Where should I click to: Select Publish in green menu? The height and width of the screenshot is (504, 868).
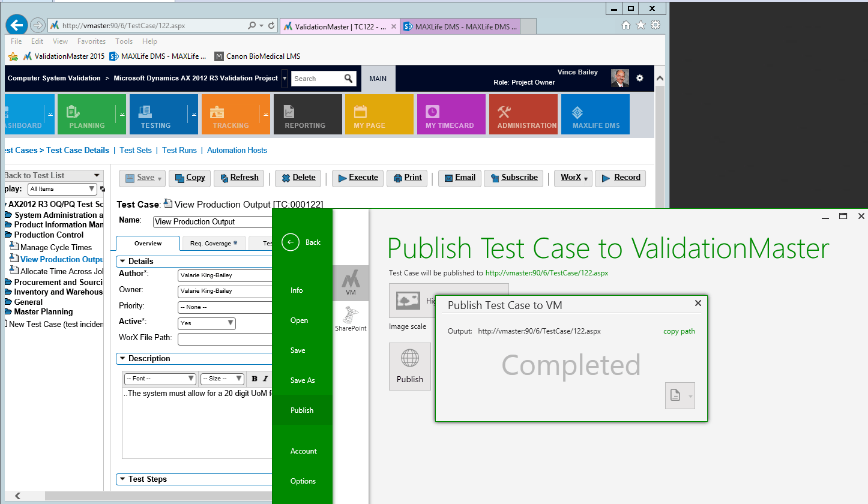point(302,410)
